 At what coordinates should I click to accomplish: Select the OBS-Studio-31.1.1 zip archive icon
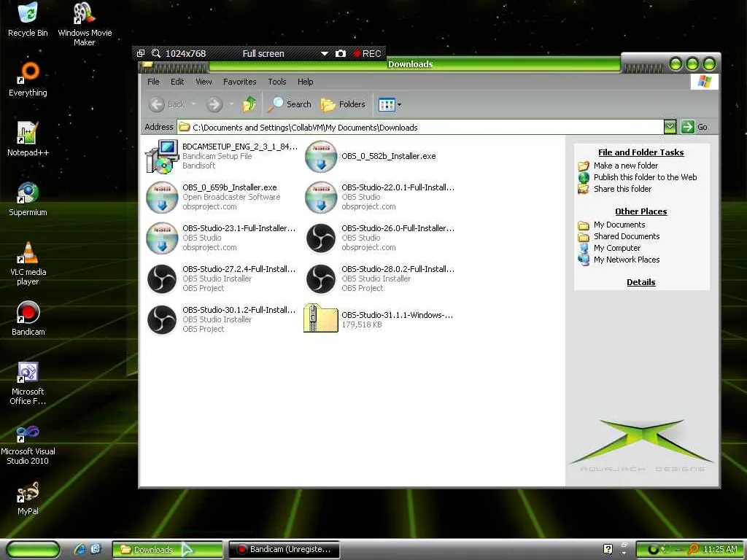(x=321, y=318)
